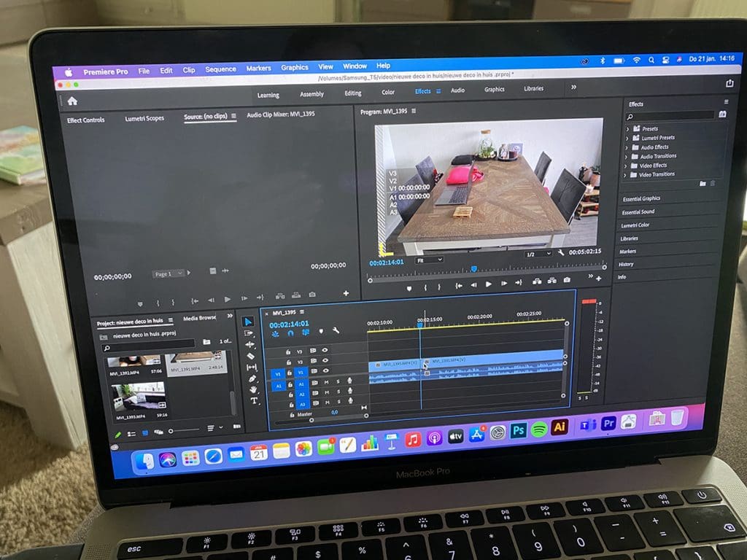Select the Razor tool in the toolbar
This screenshot has height=560, width=747.
[x=251, y=356]
